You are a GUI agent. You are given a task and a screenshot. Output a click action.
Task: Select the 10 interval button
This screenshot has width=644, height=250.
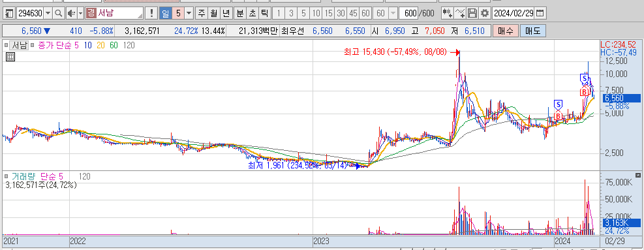316,13
